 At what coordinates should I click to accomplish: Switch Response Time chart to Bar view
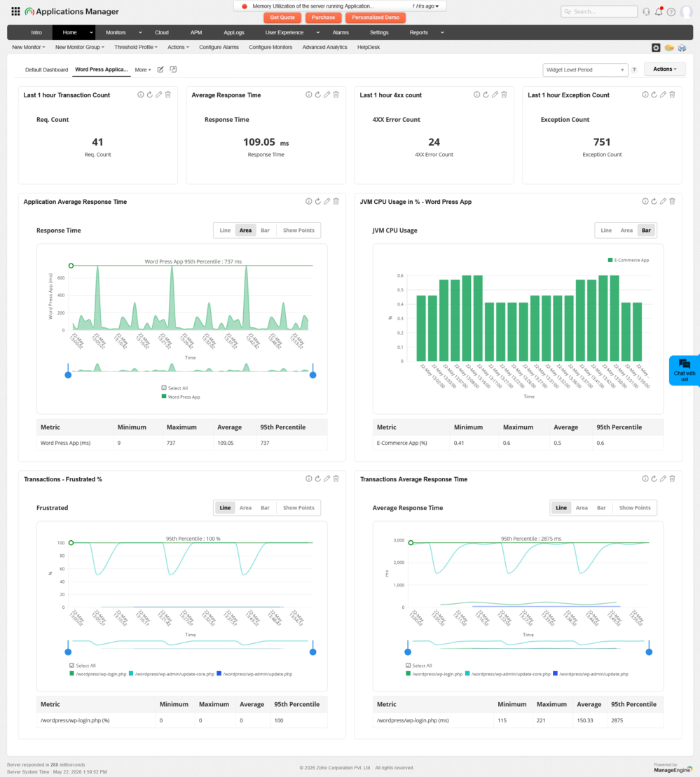266,231
